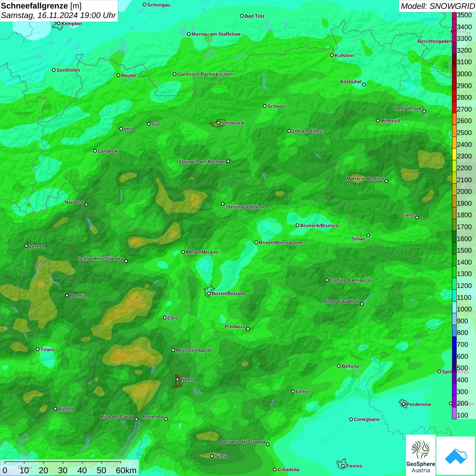Click the 700 blue legend swatch
Viewport: 476px width, 476px height.
pyautogui.click(x=454, y=342)
